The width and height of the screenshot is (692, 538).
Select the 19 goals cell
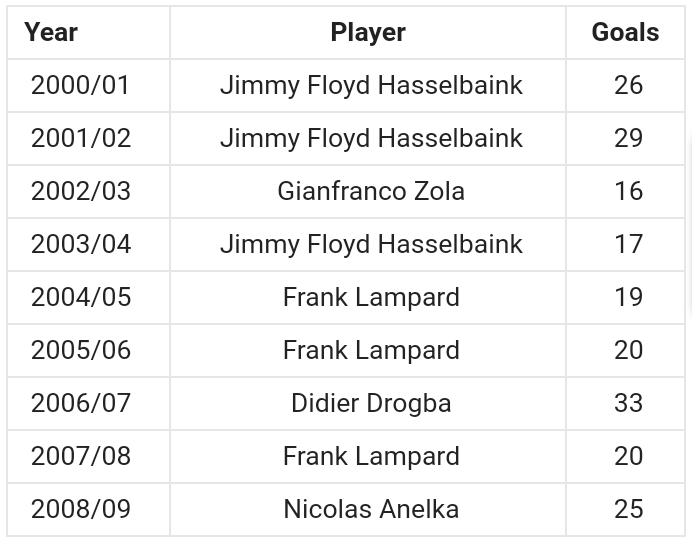tap(628, 297)
